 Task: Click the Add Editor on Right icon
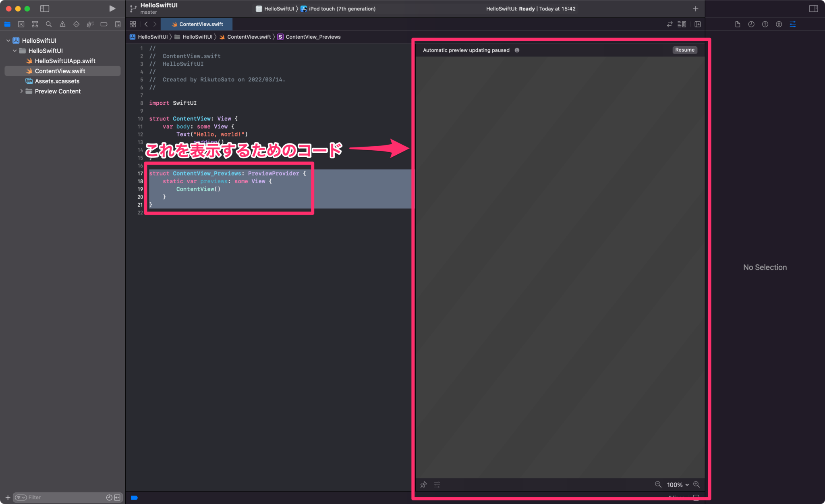[698, 24]
